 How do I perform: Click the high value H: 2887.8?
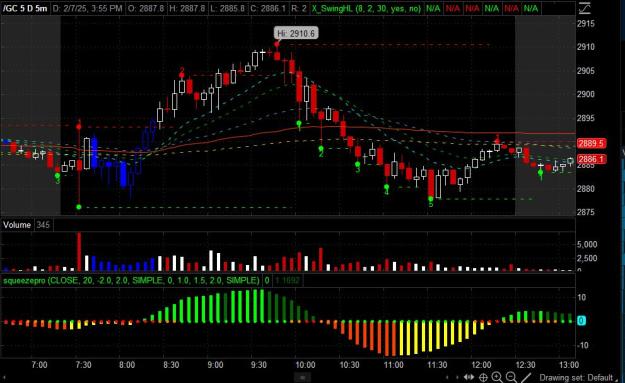[x=187, y=8]
